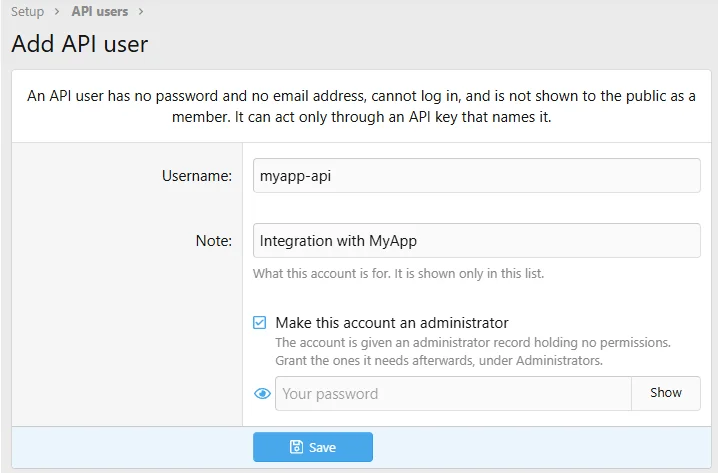Uncheck the administrator account checkbox
This screenshot has height=473, width=718.
coord(260,322)
